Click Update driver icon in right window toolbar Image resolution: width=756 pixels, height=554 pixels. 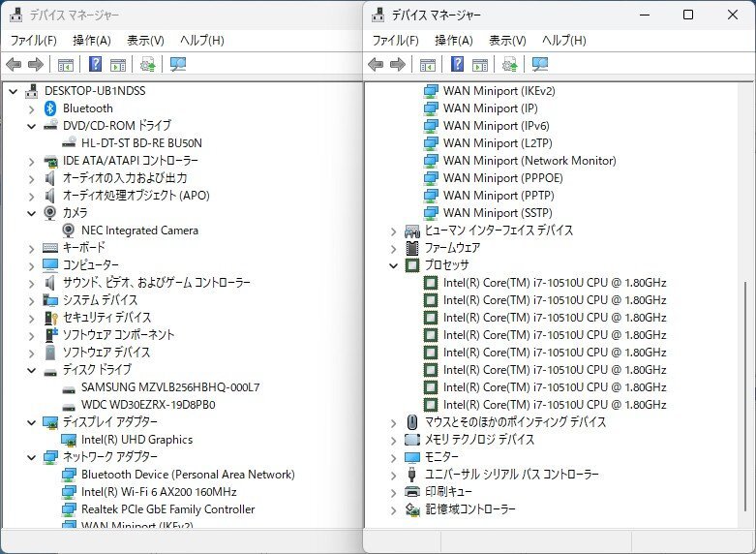(509, 64)
